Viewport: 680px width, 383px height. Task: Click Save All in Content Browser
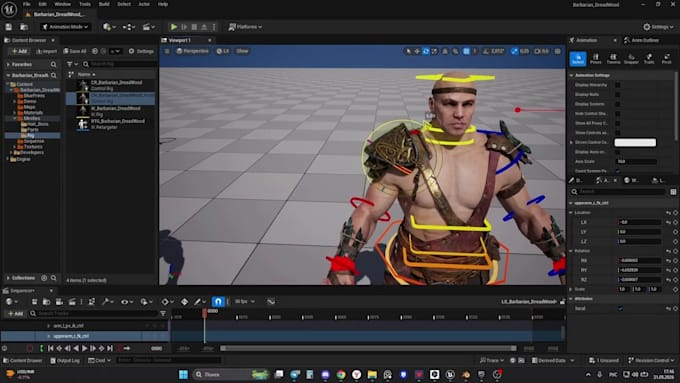[x=75, y=51]
